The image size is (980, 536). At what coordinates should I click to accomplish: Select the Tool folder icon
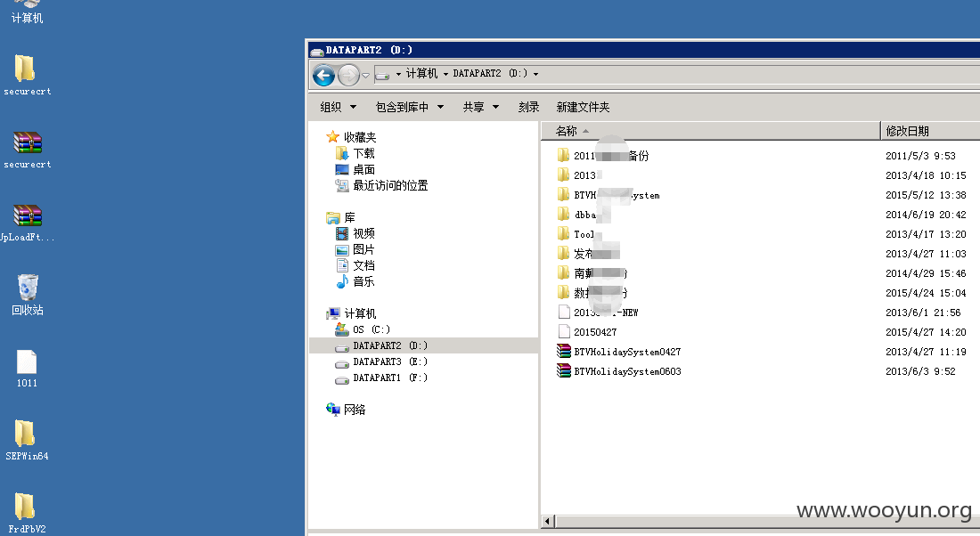coord(563,233)
